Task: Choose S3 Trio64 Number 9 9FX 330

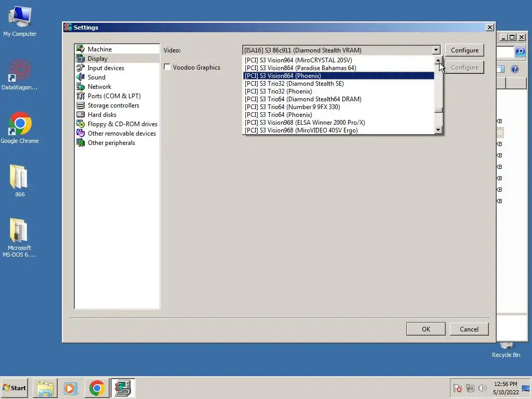Action: (339, 107)
